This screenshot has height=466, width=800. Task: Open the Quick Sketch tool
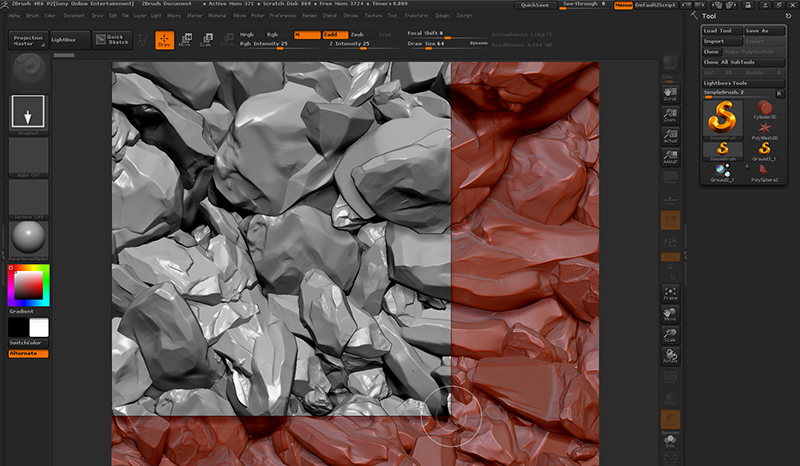click(112, 39)
